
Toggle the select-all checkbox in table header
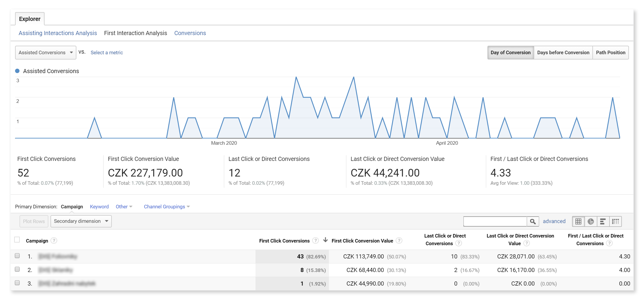17,240
